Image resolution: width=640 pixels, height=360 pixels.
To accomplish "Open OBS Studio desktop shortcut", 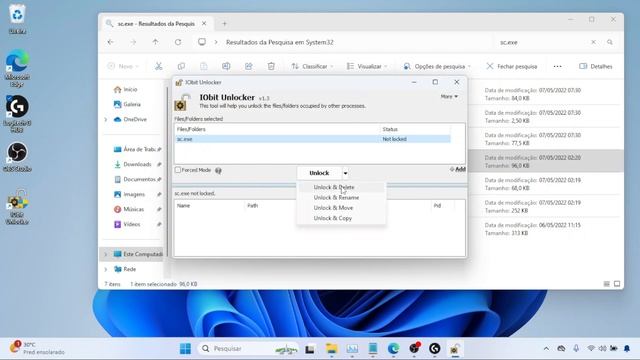I will coord(17,156).
